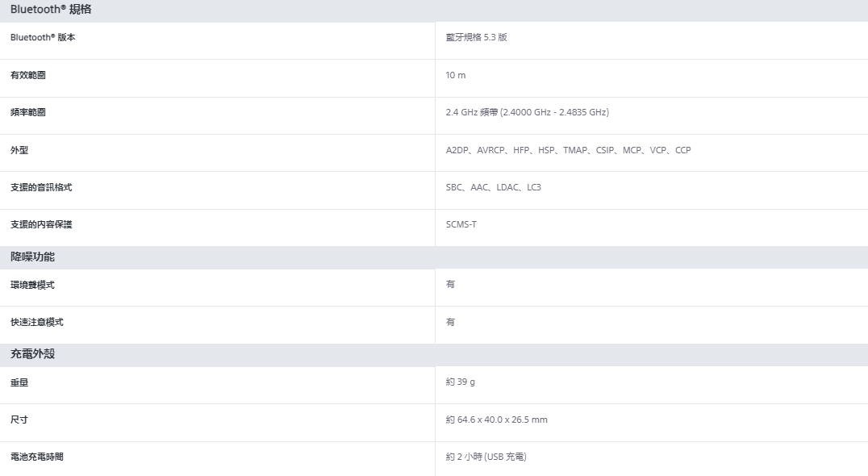
Task: Click the 快速注意模式 row label
Action: [37, 323]
